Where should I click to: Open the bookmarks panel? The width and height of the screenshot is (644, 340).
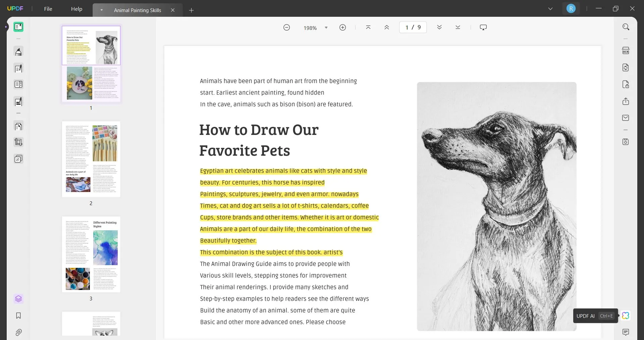[x=18, y=315]
